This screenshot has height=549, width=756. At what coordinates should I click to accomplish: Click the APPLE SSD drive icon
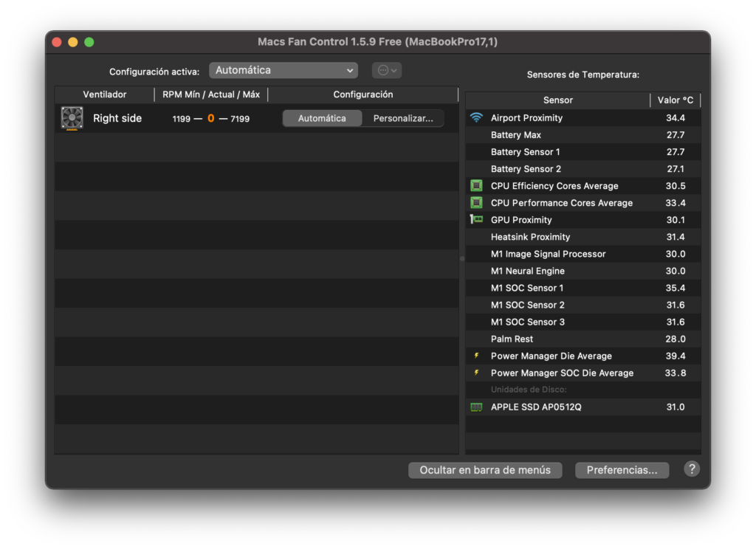pyautogui.click(x=476, y=407)
